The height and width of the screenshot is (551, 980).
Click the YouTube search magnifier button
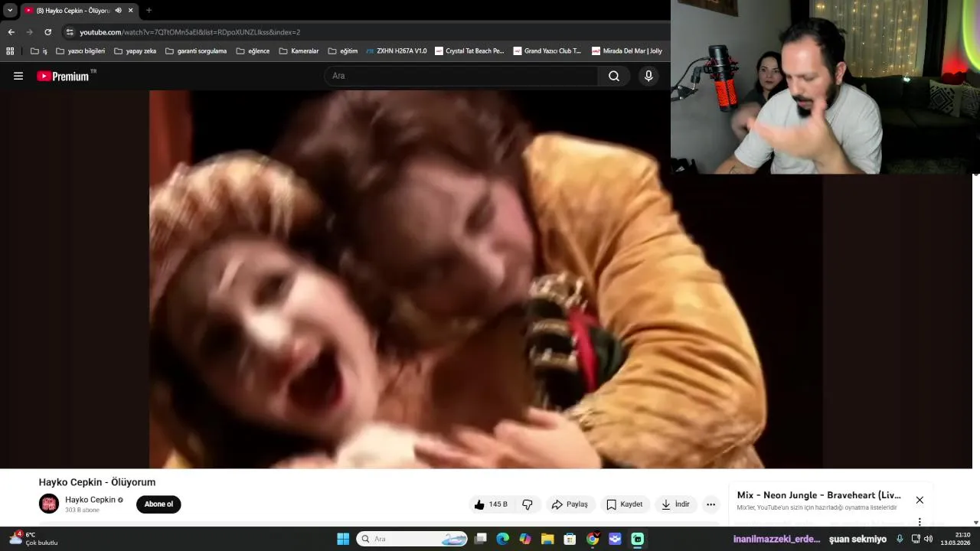click(x=614, y=76)
